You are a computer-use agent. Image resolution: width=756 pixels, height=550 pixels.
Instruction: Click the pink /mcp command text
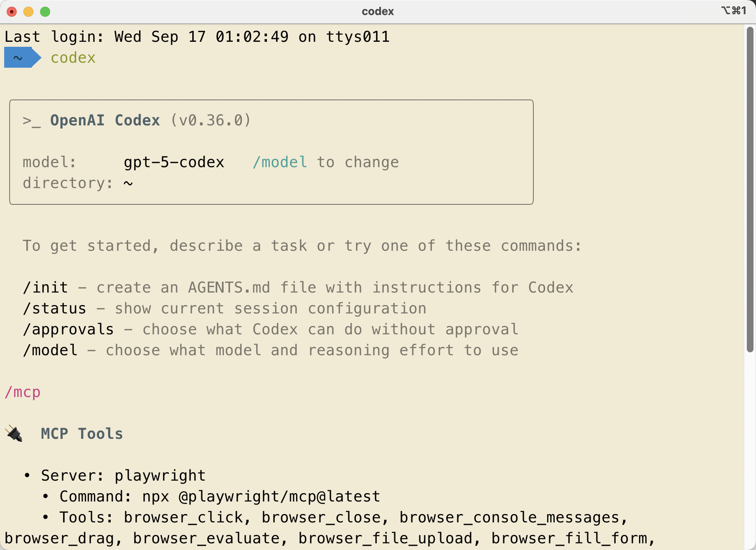coord(23,392)
